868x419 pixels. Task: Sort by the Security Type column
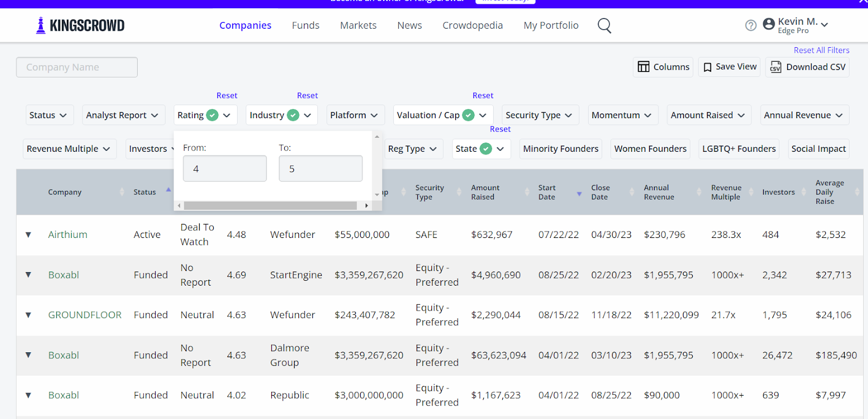(430, 192)
